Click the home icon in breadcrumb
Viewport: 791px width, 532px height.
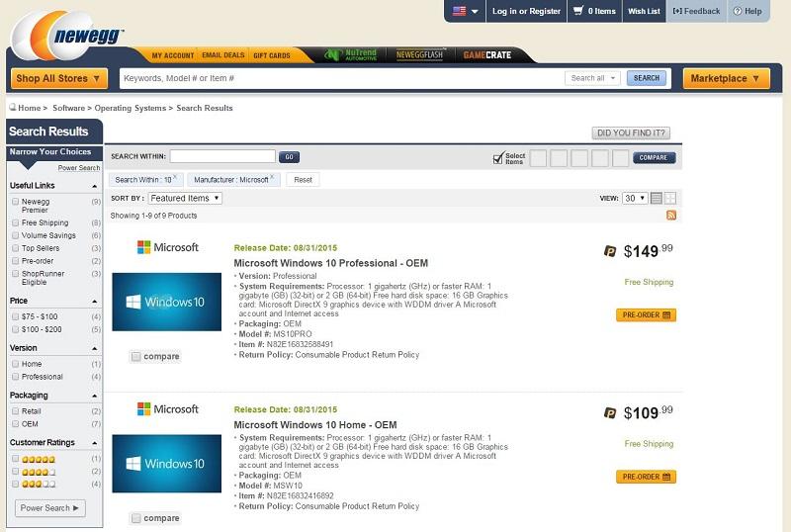(13, 107)
